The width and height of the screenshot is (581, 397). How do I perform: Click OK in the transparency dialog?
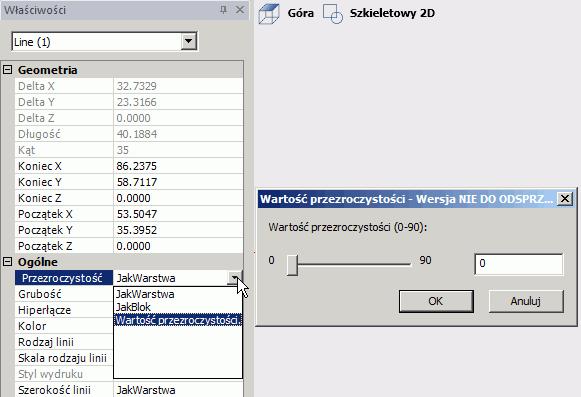point(436,301)
